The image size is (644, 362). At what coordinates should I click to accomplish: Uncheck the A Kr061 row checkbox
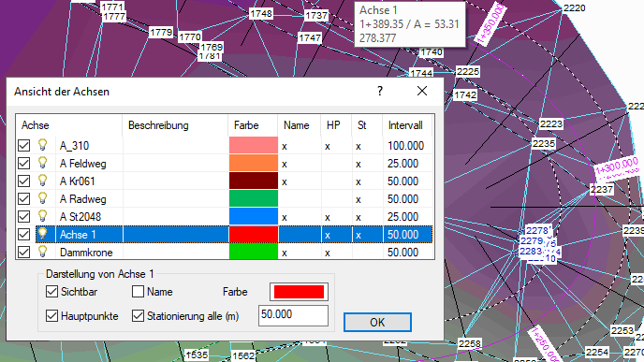point(23,181)
